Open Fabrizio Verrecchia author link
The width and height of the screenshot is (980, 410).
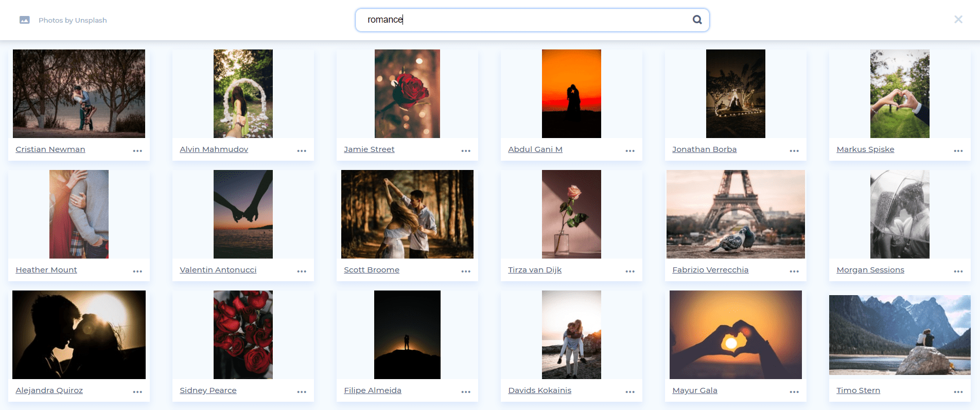point(710,270)
